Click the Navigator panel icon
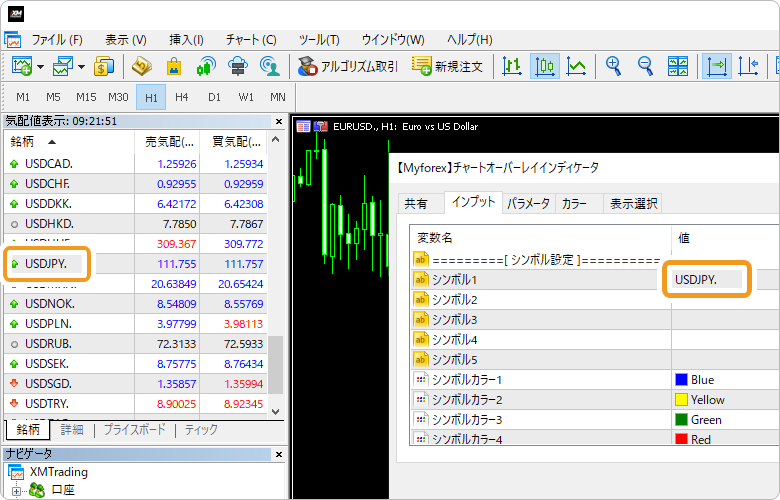 click(141, 66)
